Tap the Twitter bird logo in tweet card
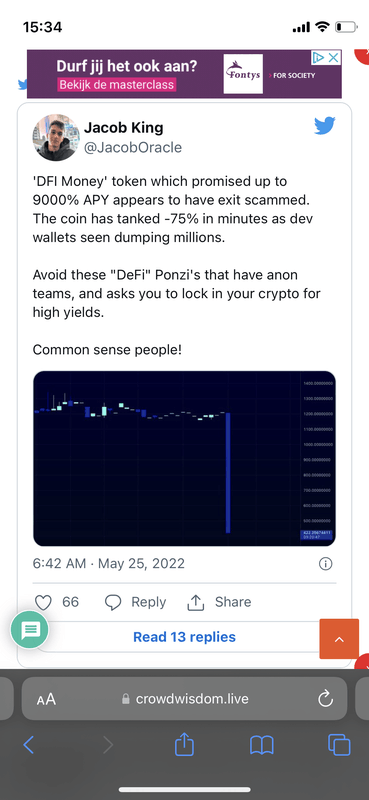The width and height of the screenshot is (369, 800). pyautogui.click(x=325, y=126)
